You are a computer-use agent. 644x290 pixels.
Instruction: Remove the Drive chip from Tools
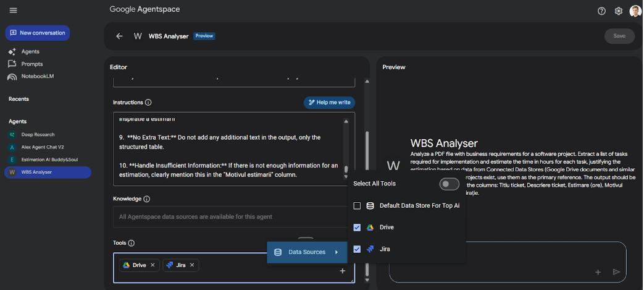click(153, 265)
